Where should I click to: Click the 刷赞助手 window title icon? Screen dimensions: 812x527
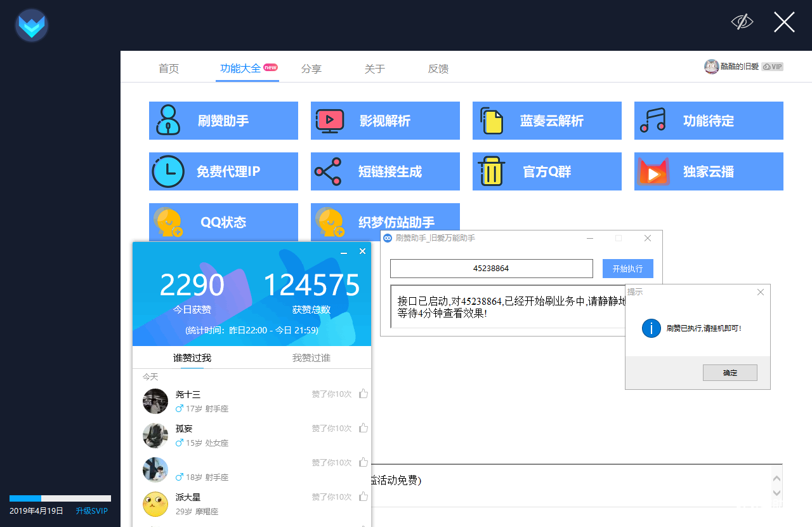(388, 238)
